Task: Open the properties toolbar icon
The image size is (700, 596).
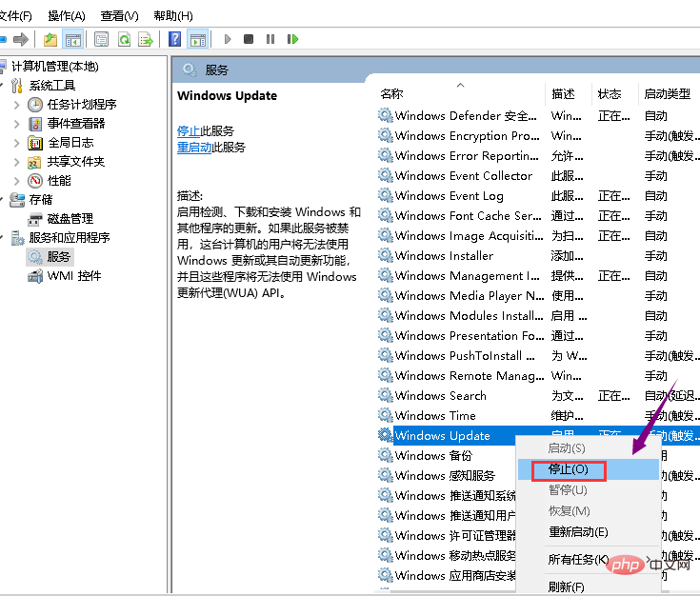Action: (101, 39)
